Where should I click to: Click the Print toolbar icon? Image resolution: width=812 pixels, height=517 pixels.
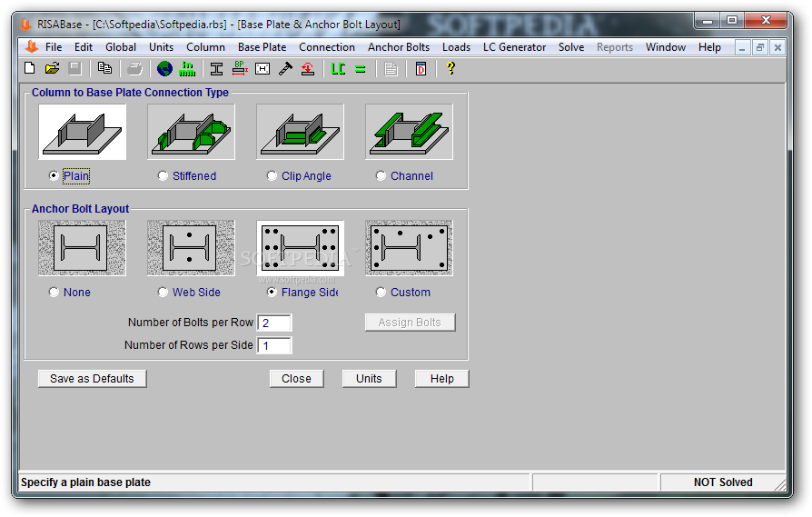pyautogui.click(x=134, y=68)
